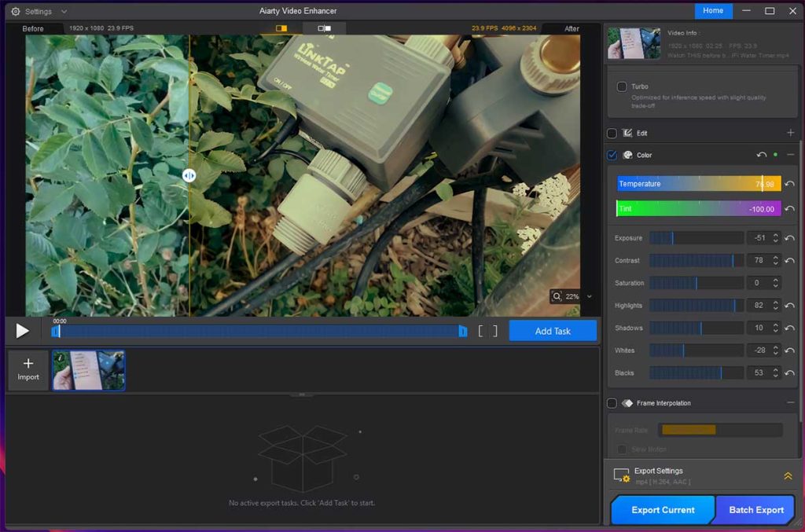Adjust the Saturation slider
805x532 pixels.
click(697, 283)
